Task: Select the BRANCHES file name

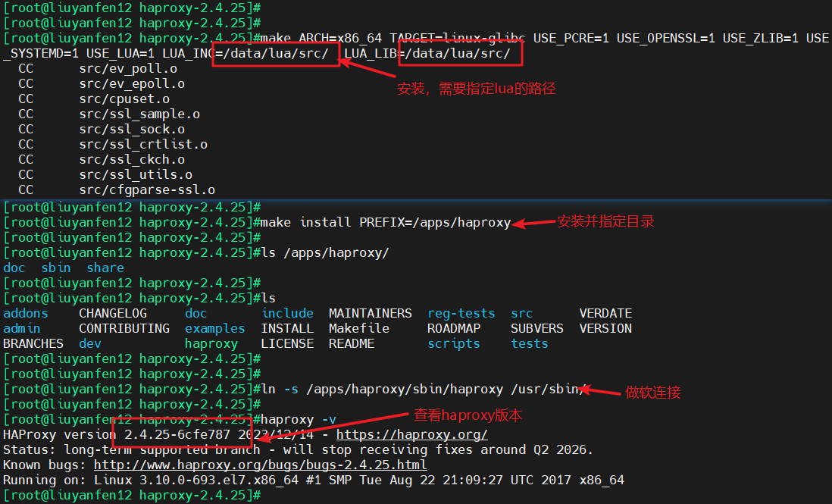Action: tap(33, 344)
